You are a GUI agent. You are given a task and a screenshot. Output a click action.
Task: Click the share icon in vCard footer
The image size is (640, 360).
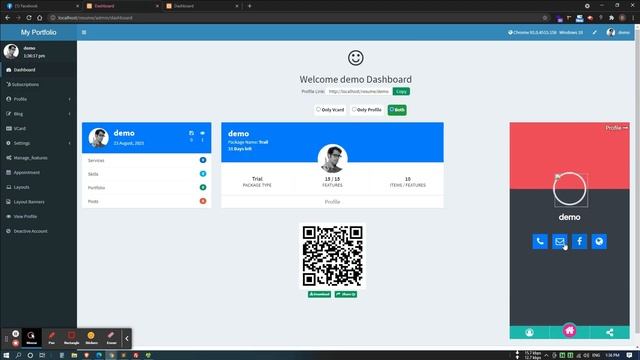[x=609, y=333]
